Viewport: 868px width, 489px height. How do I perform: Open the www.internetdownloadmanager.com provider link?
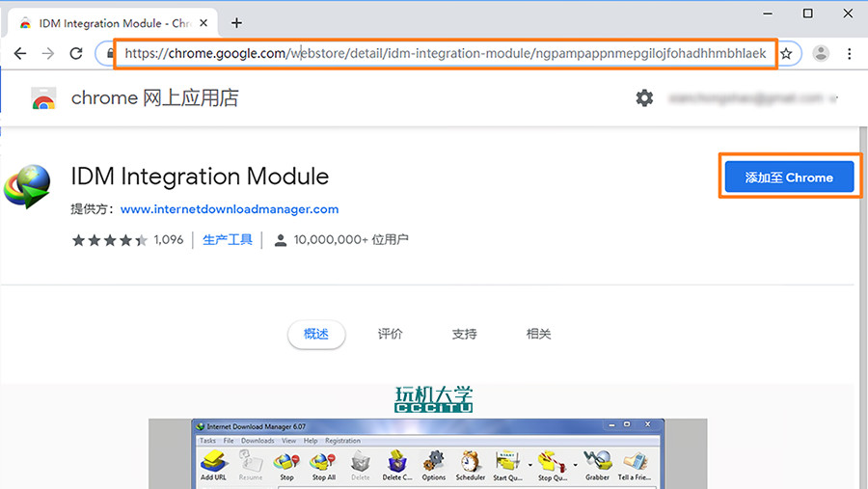pyautogui.click(x=230, y=209)
